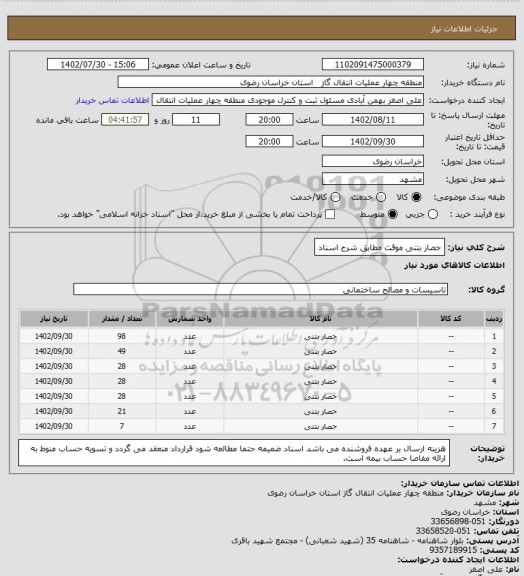
Task: Select the کالا radio button
Action: pyautogui.click(x=416, y=197)
